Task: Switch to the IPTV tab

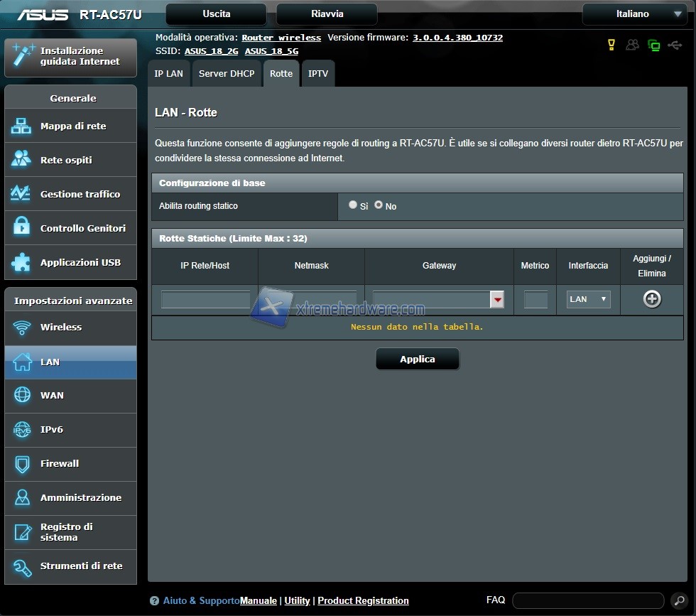Action: 318,74
